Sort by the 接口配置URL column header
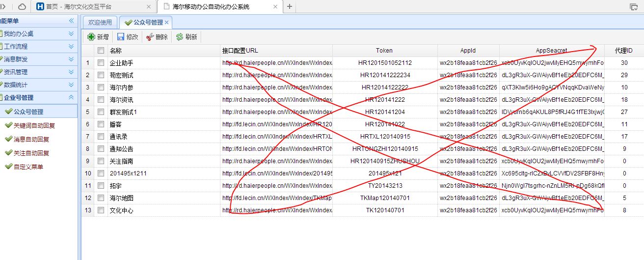Screen dimensions: 644x260 276,51
